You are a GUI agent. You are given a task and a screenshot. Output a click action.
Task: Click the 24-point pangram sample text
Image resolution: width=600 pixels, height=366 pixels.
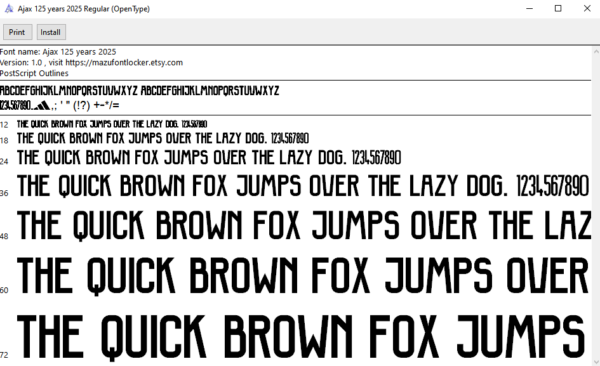[x=209, y=158]
